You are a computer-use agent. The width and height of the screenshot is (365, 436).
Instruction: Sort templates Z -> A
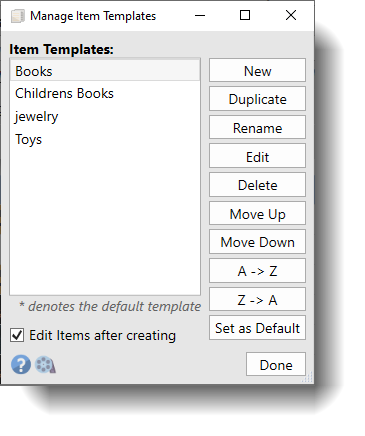point(257,300)
